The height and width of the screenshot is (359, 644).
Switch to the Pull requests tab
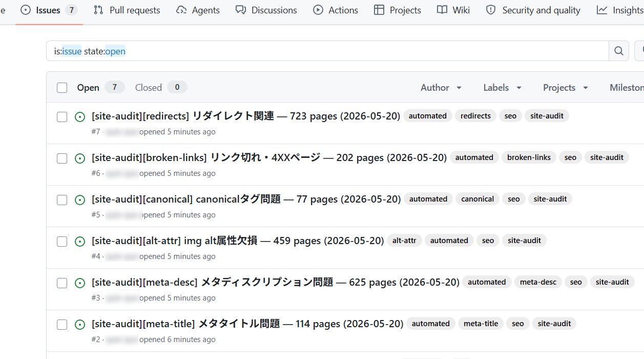[x=127, y=10]
